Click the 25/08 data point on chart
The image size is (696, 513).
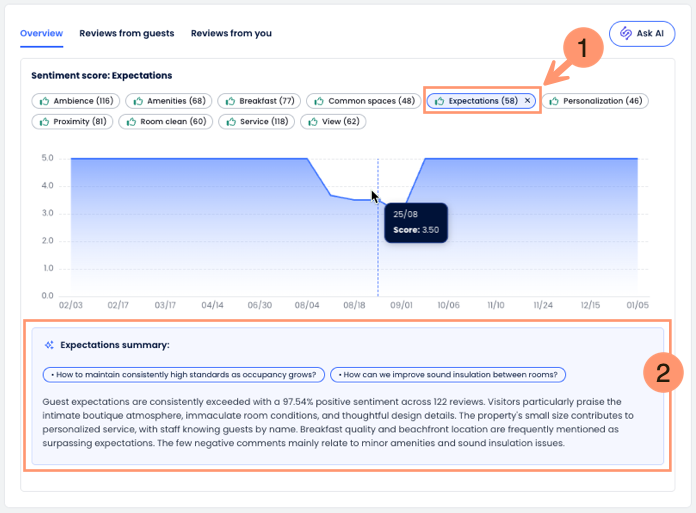click(x=378, y=200)
